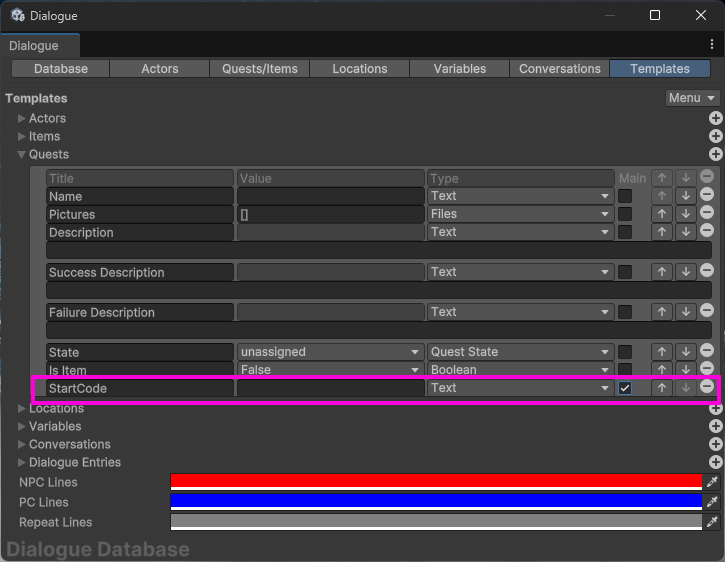Remove the StartCode field row
Image resolution: width=725 pixels, height=562 pixels.
pos(707,386)
